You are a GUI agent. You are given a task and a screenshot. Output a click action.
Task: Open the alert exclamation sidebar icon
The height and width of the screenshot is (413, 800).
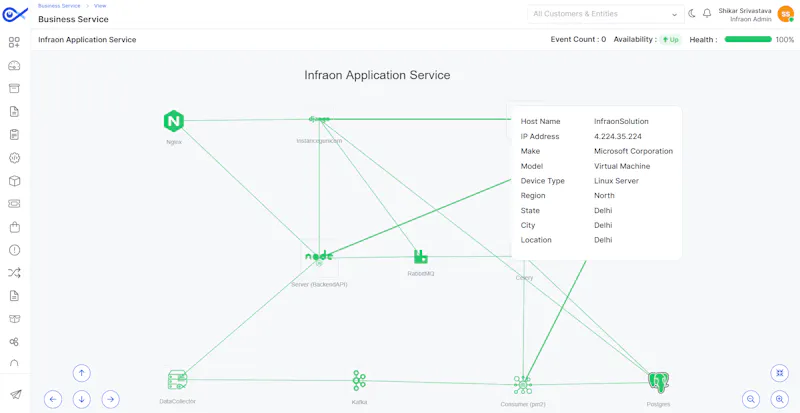(x=14, y=250)
